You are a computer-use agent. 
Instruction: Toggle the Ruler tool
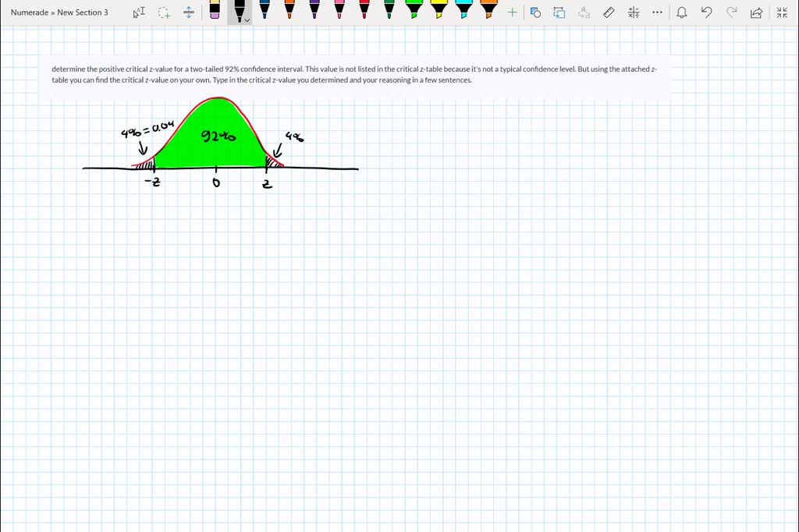(609, 12)
